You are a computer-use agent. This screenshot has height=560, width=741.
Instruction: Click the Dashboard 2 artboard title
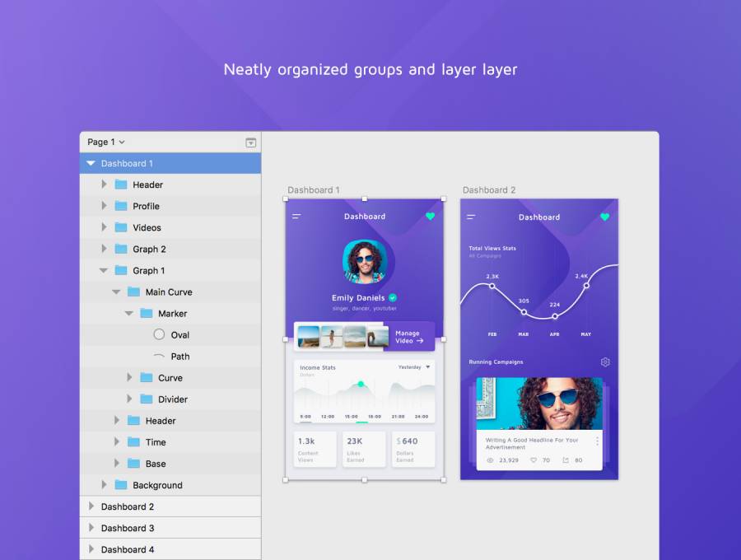[488, 190]
